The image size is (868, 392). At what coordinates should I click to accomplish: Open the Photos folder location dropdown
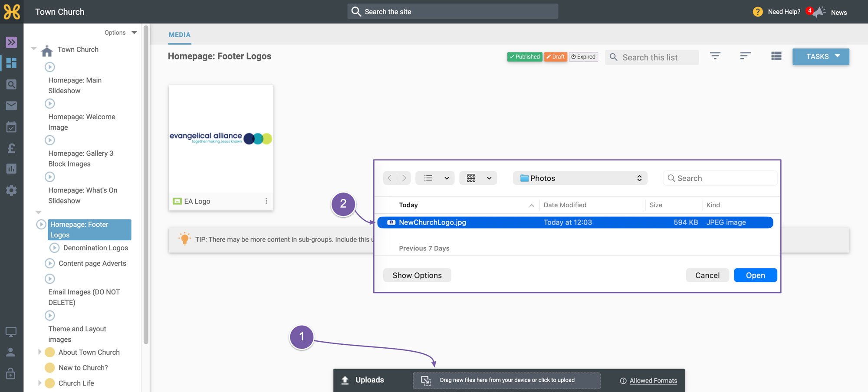tap(580, 178)
